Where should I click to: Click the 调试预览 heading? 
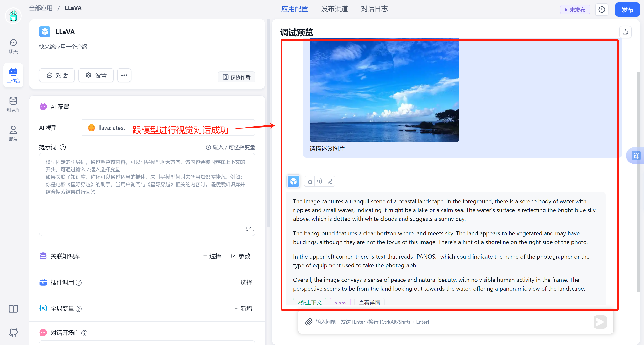pyautogui.click(x=297, y=32)
